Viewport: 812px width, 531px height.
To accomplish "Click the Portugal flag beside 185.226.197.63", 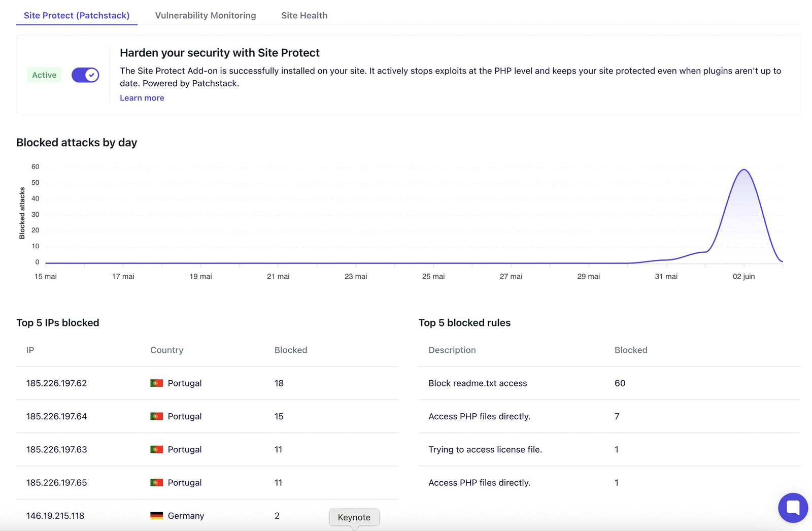I will coord(156,450).
